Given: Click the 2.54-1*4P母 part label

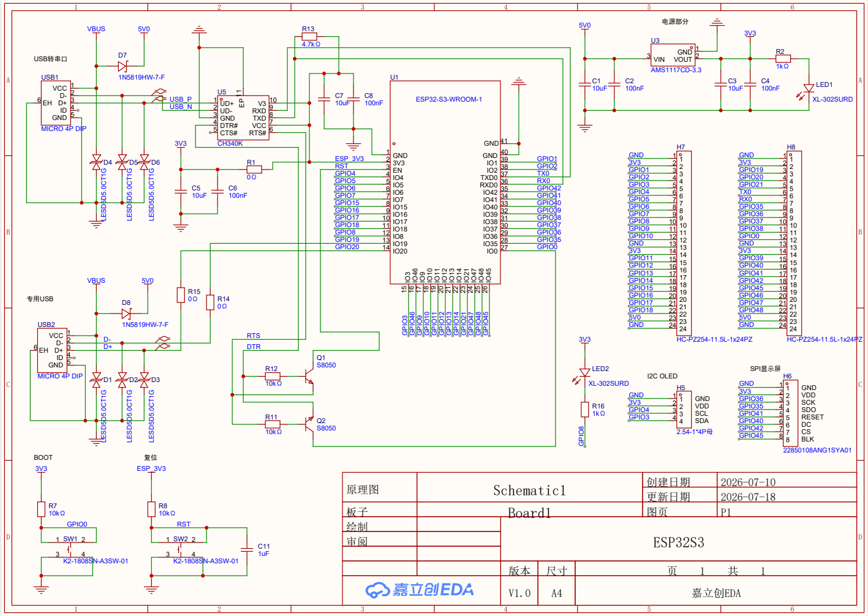Looking at the screenshot, I should (x=695, y=432).
